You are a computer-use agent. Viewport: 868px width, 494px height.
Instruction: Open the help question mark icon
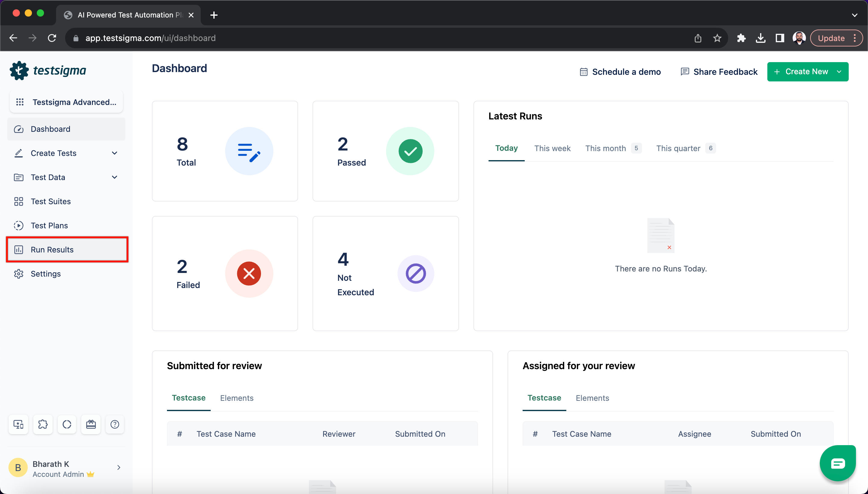pyautogui.click(x=115, y=424)
